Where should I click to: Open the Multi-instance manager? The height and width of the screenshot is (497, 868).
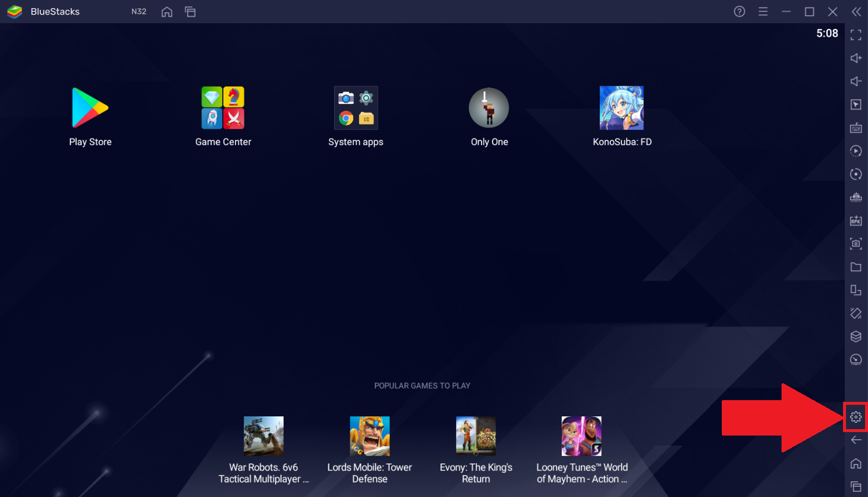pyautogui.click(x=856, y=290)
